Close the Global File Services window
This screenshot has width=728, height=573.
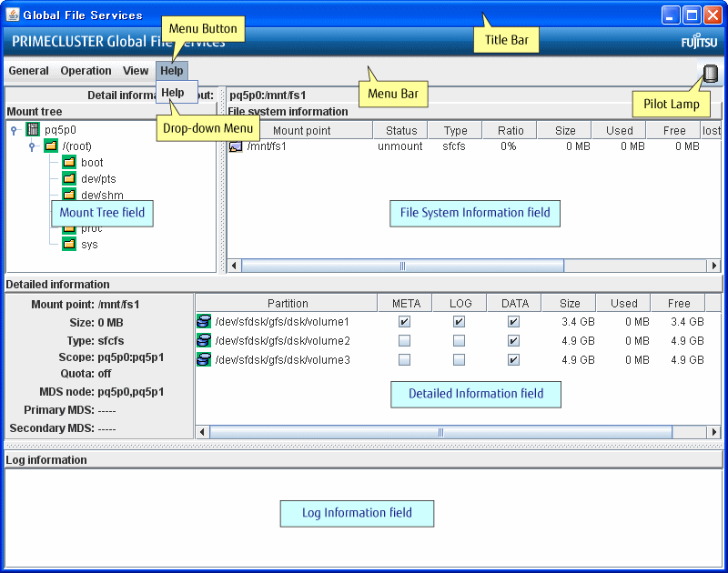pos(713,15)
